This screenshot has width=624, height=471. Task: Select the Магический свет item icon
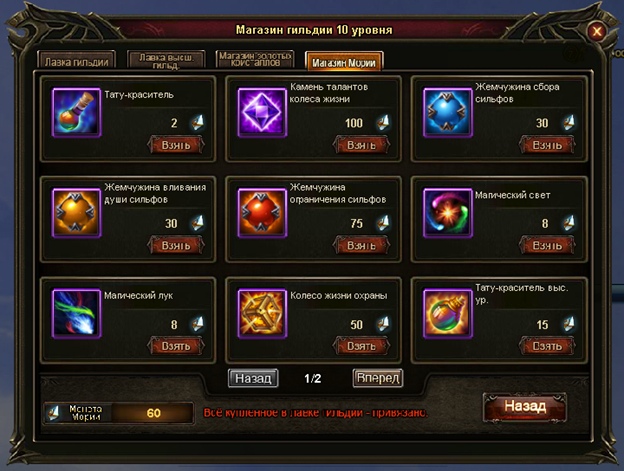(448, 213)
